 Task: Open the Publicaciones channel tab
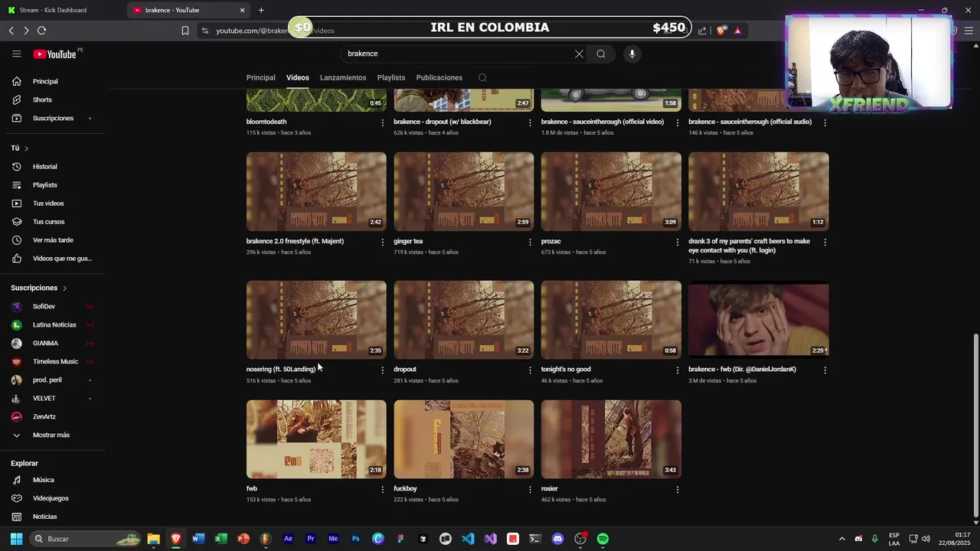439,77
